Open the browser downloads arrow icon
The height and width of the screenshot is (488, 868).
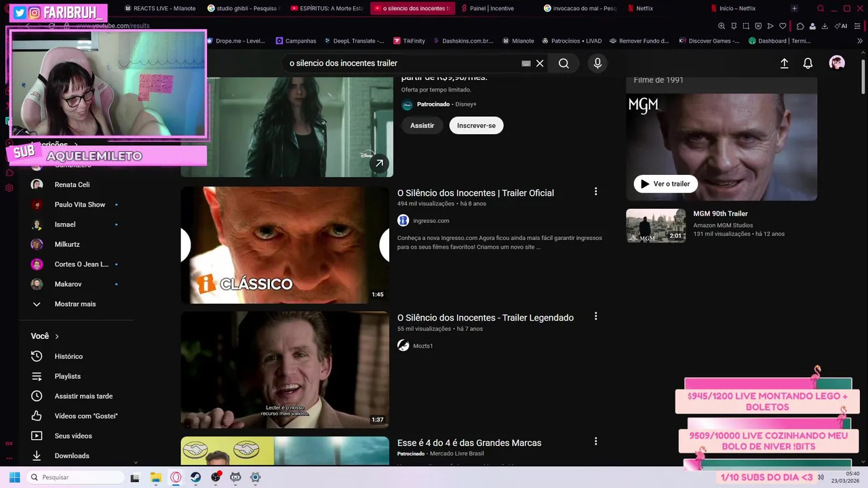(825, 26)
